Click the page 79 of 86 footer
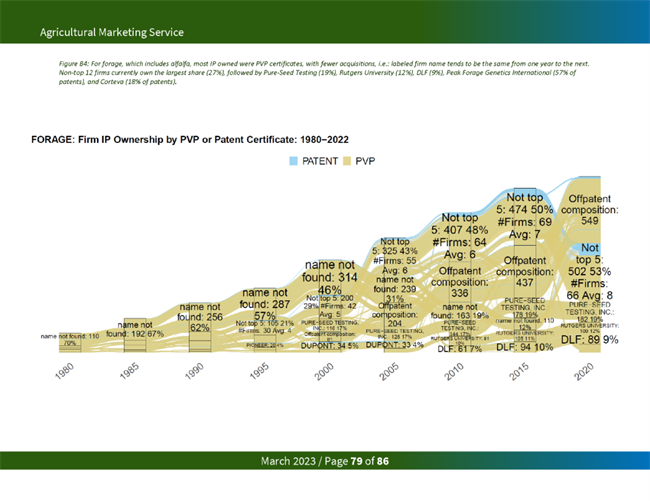The width and height of the screenshot is (650, 501). pos(324,461)
